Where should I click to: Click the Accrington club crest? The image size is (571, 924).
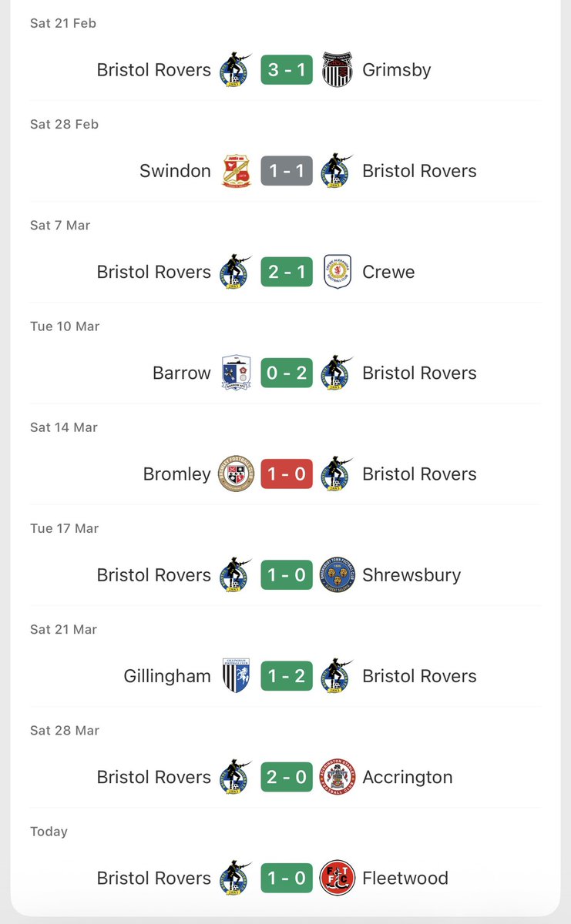coord(337,777)
